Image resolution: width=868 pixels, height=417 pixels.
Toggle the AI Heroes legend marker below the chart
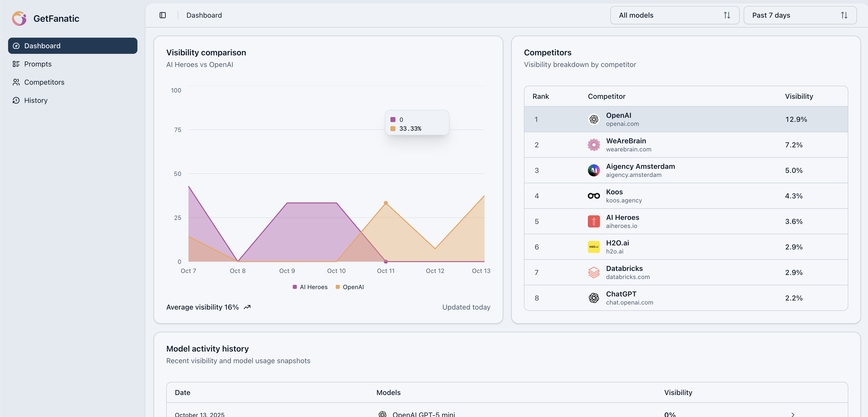tap(294, 287)
